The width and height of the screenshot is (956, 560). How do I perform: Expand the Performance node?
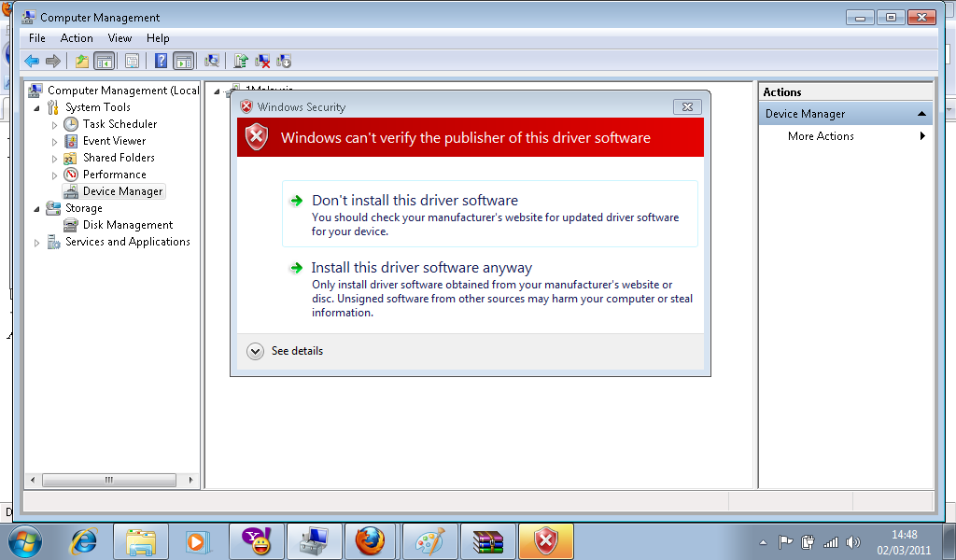pos(54,175)
